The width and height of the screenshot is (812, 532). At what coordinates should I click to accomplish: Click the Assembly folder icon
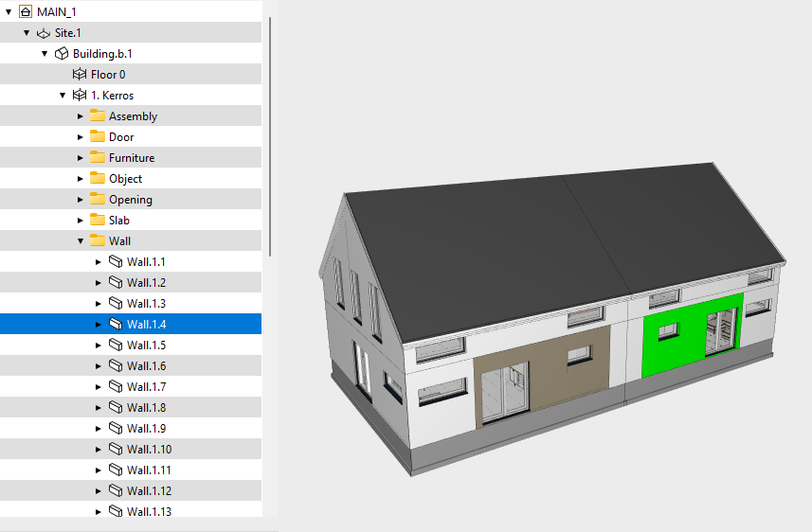98,116
